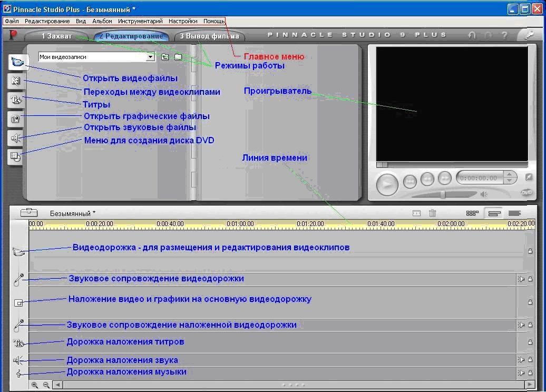Screen dimensions: 546x392
Task: Switch to text list view
Action: (514, 213)
